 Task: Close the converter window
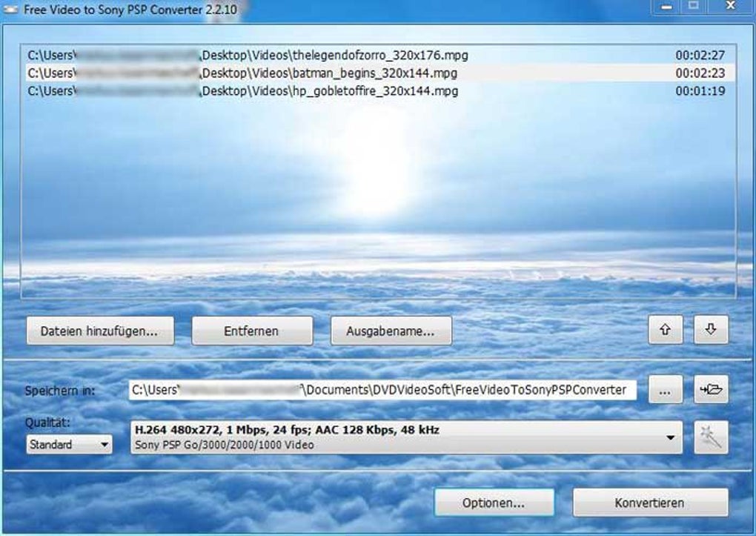pos(731,7)
